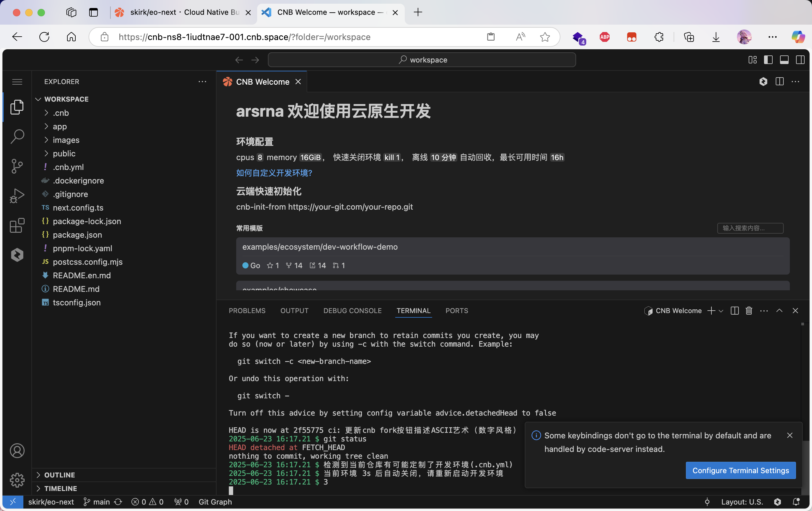812x511 pixels.
Task: Kill the terminal via the trash icon
Action: coord(749,311)
